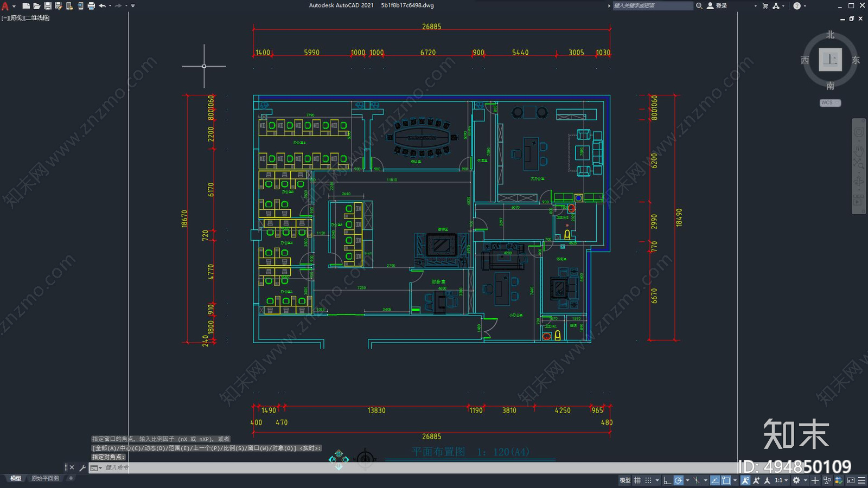Expand the Quick Access Toolbar customize dropdown
868x488 pixels.
point(133,6)
